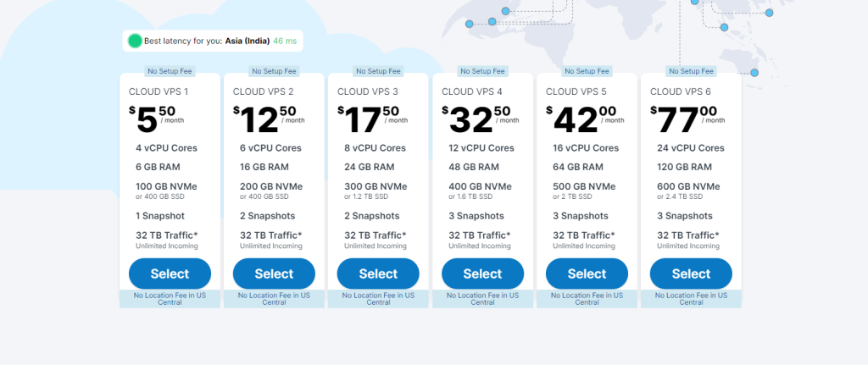Click the 46 ms latency value
This screenshot has width=868, height=365.
(285, 41)
